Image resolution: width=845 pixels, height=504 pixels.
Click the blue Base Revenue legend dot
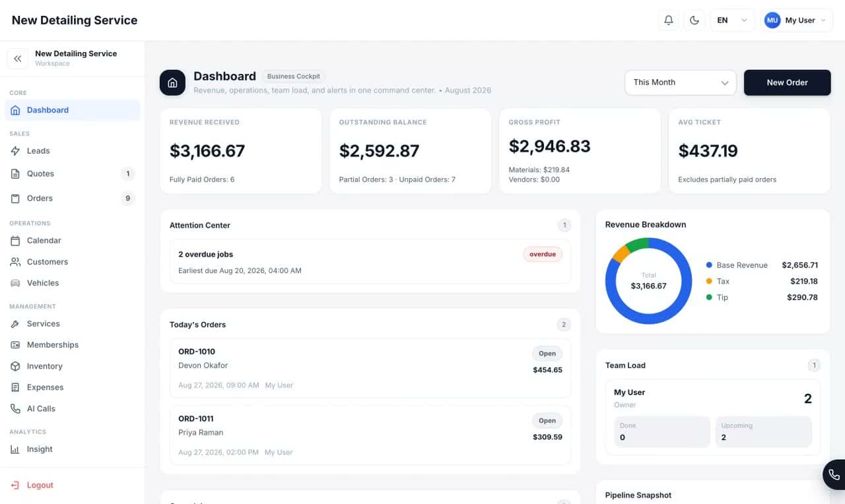pyautogui.click(x=709, y=265)
